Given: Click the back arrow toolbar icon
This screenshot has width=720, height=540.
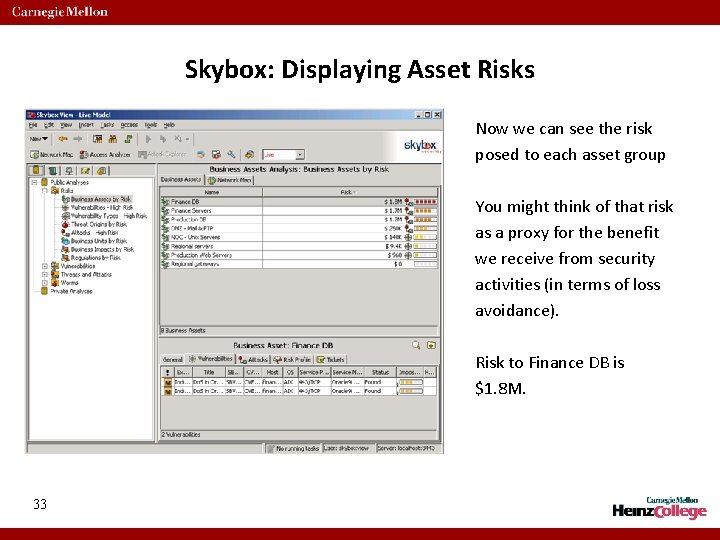Looking at the screenshot, I should (x=63, y=139).
